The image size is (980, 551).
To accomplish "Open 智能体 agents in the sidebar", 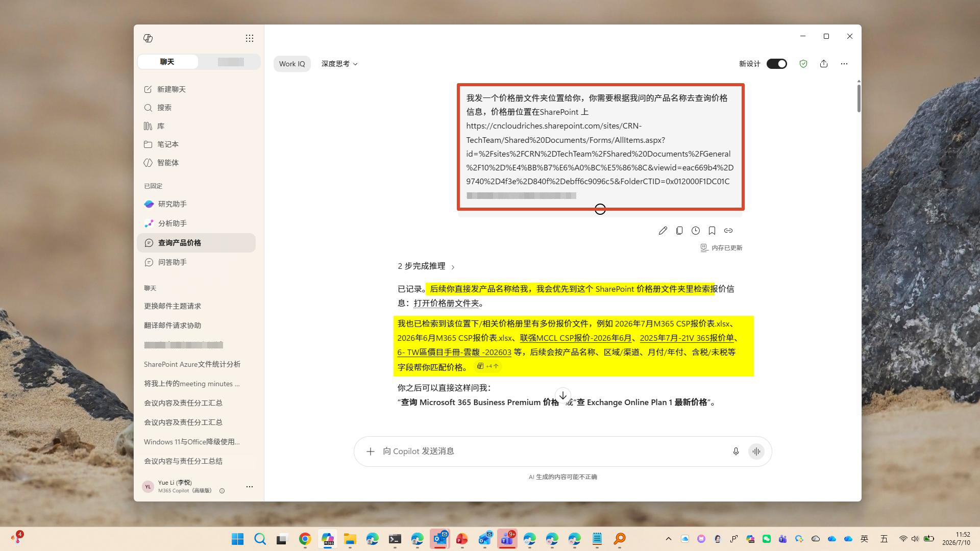I will click(x=196, y=163).
